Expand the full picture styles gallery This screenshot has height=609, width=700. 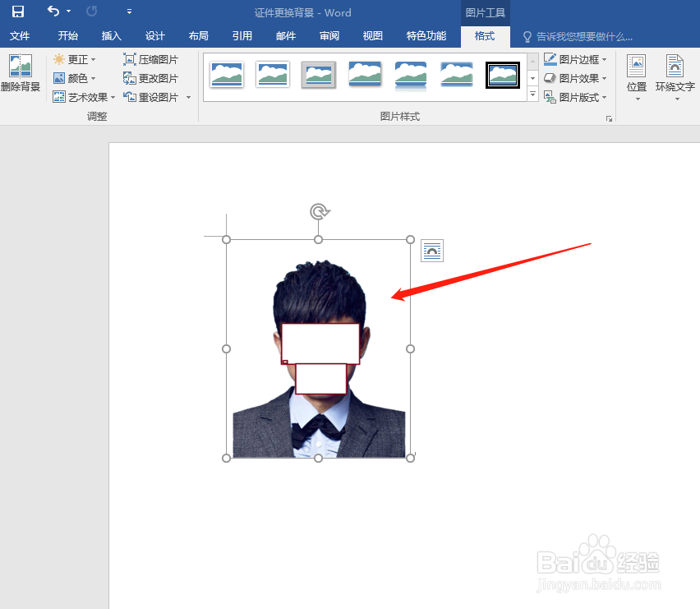pyautogui.click(x=532, y=95)
